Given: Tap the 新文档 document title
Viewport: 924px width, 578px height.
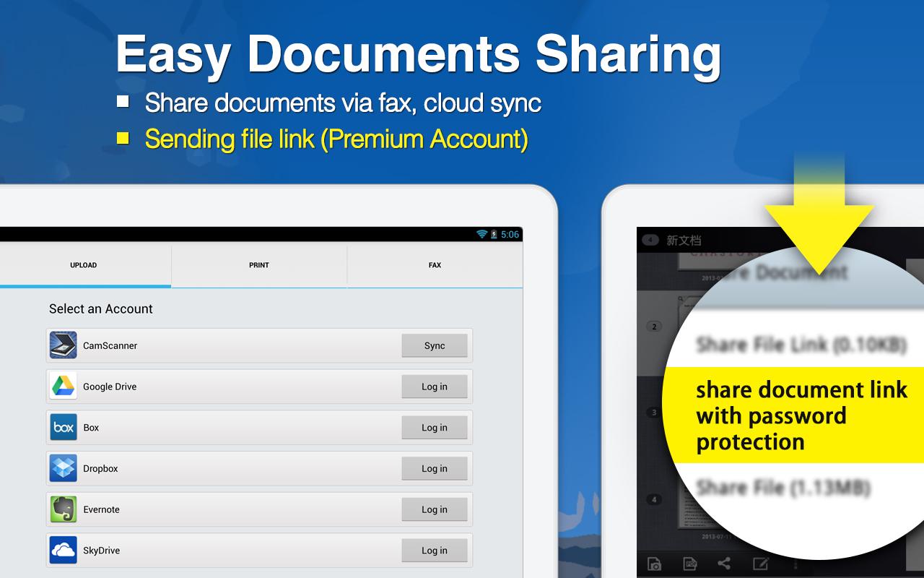Looking at the screenshot, I should (683, 240).
